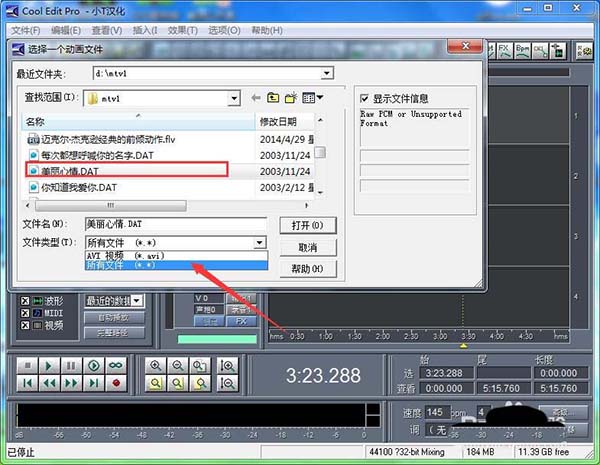Choose AVI 视频 (*.avi) file type option
Image resolution: width=600 pixels, height=465 pixels.
(x=176, y=256)
